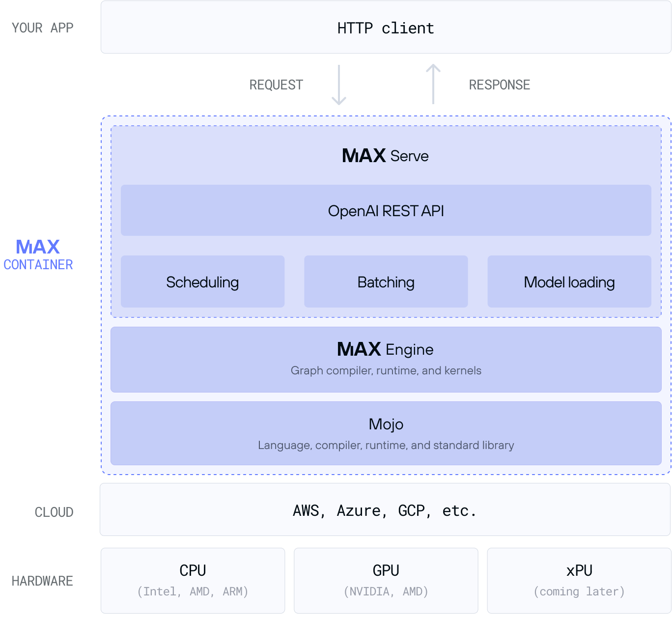The width and height of the screenshot is (672, 619).
Task: Click the HTTP client box
Action: 386,27
